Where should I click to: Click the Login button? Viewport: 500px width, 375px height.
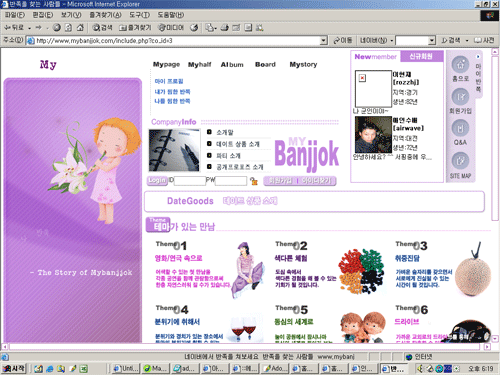(x=157, y=180)
